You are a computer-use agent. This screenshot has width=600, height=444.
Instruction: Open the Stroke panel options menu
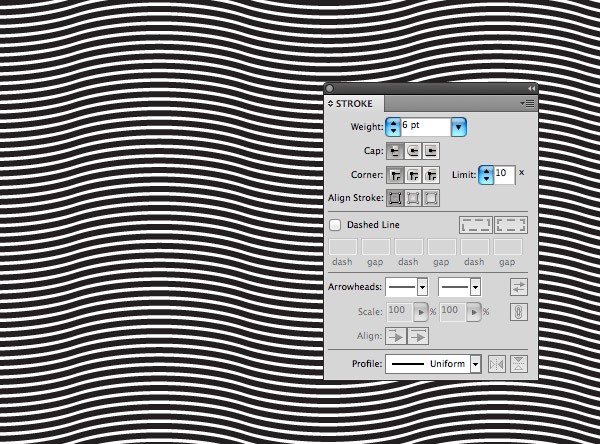point(529,102)
